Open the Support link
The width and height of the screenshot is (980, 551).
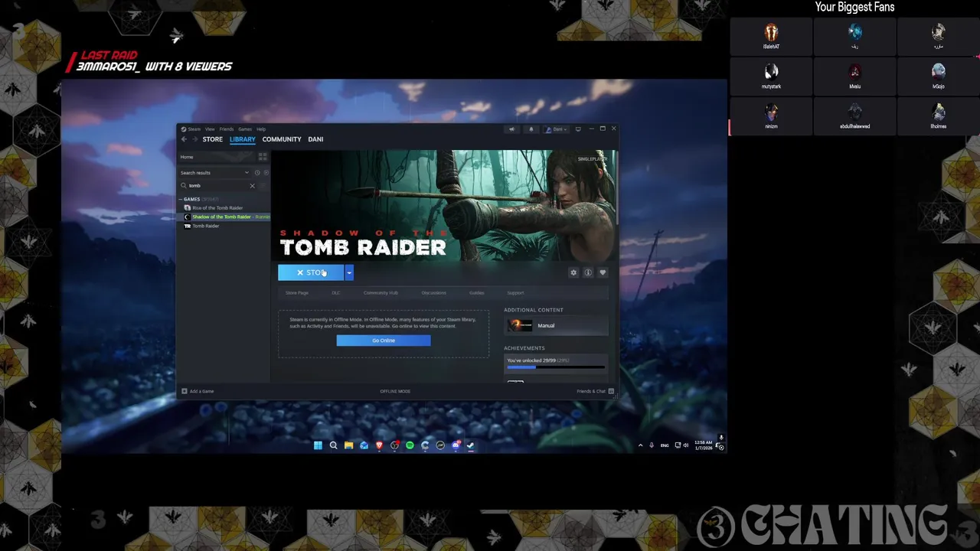click(515, 293)
